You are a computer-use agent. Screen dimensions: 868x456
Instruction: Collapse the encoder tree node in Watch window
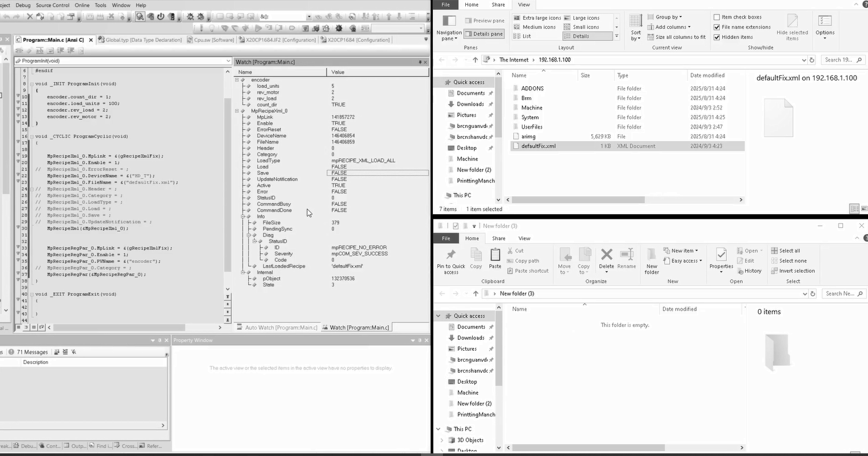[x=237, y=80]
